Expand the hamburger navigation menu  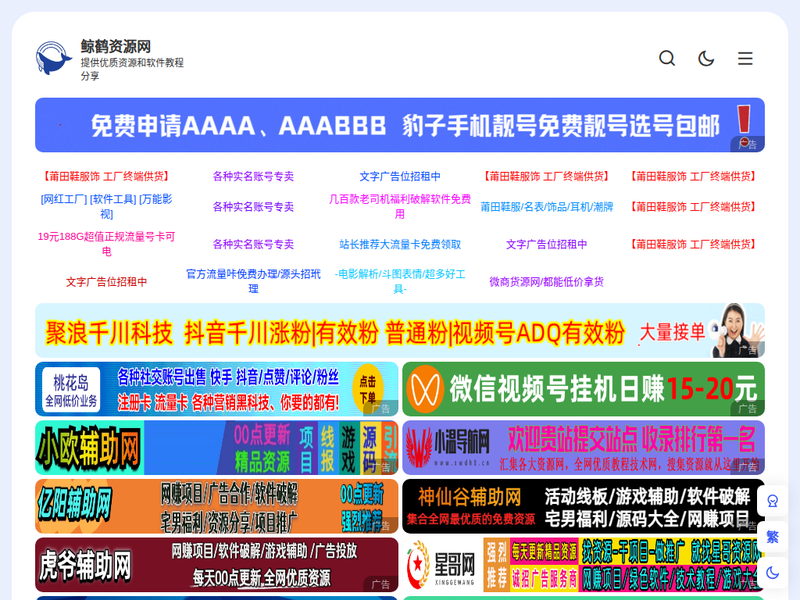(x=745, y=58)
